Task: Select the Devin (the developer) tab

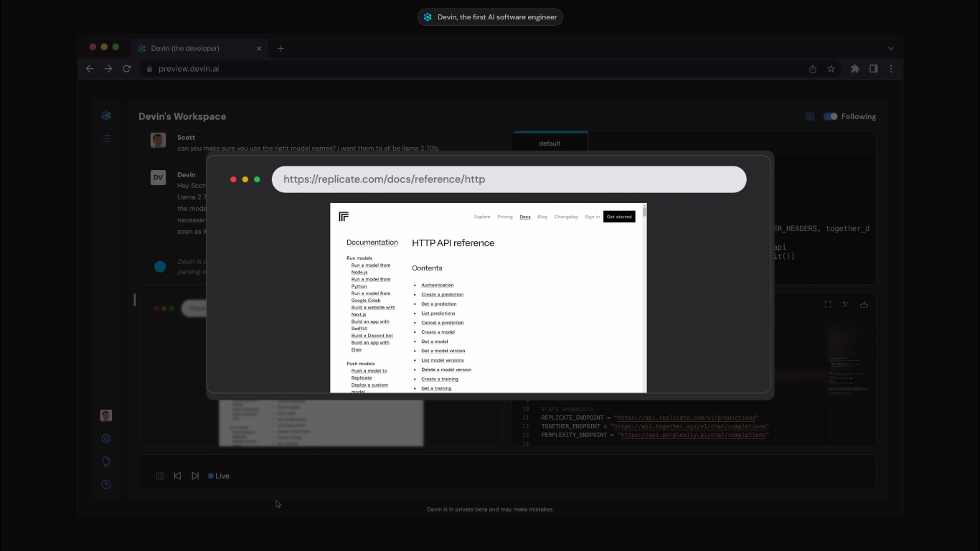Action: [199, 48]
